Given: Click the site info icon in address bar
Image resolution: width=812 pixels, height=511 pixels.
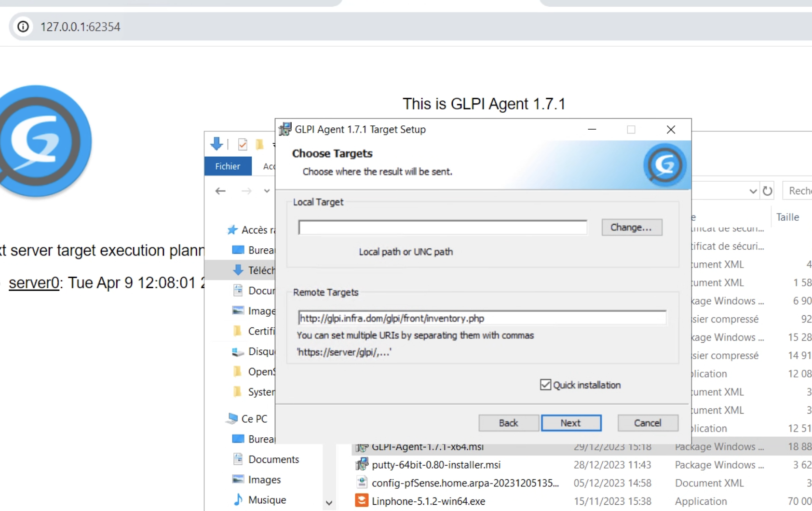Looking at the screenshot, I should (x=23, y=27).
